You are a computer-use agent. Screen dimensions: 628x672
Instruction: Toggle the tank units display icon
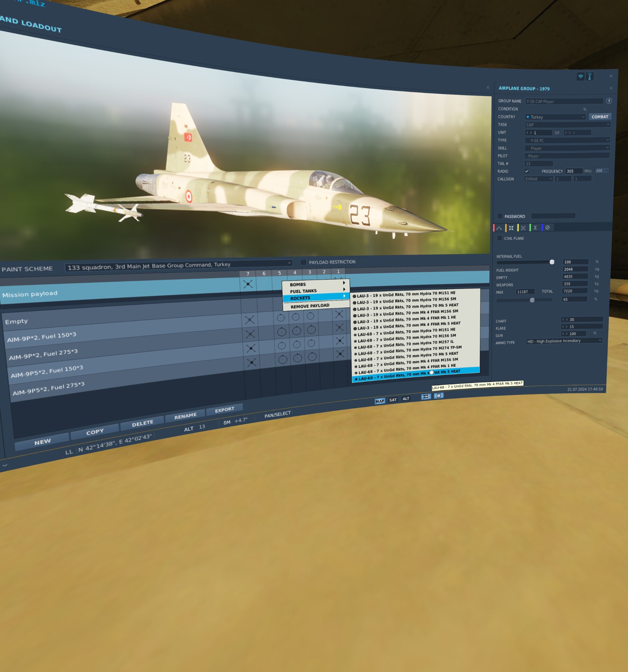click(426, 396)
